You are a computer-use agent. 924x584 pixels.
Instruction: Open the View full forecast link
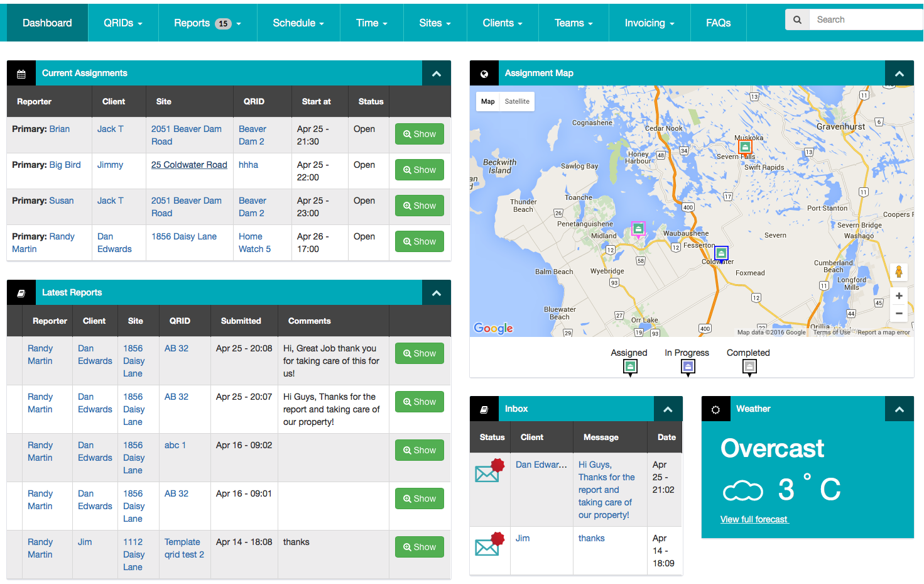coord(754,519)
